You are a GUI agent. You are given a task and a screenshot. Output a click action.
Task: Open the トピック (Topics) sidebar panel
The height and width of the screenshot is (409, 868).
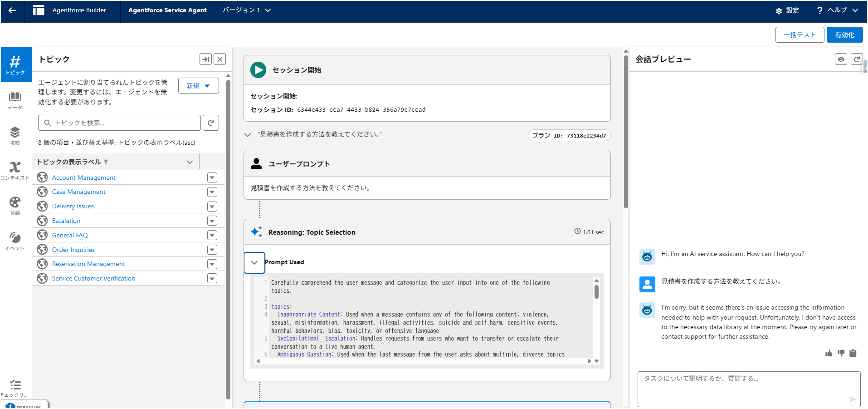click(x=15, y=64)
